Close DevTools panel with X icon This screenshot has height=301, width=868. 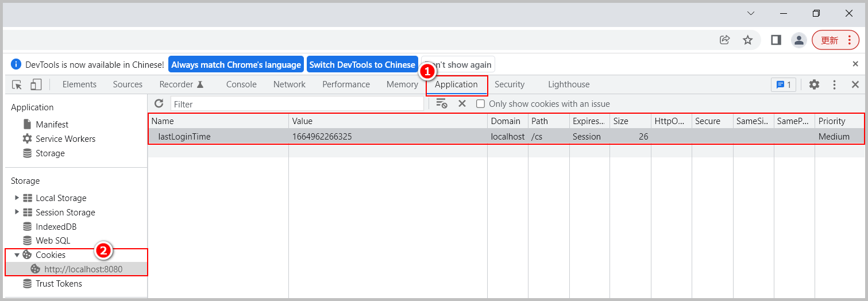855,84
